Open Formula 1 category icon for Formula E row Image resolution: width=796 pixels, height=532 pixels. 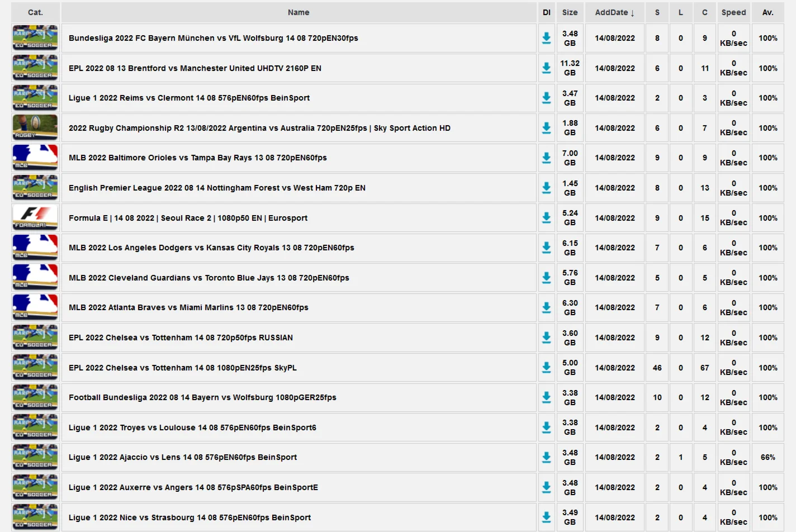[35, 217]
